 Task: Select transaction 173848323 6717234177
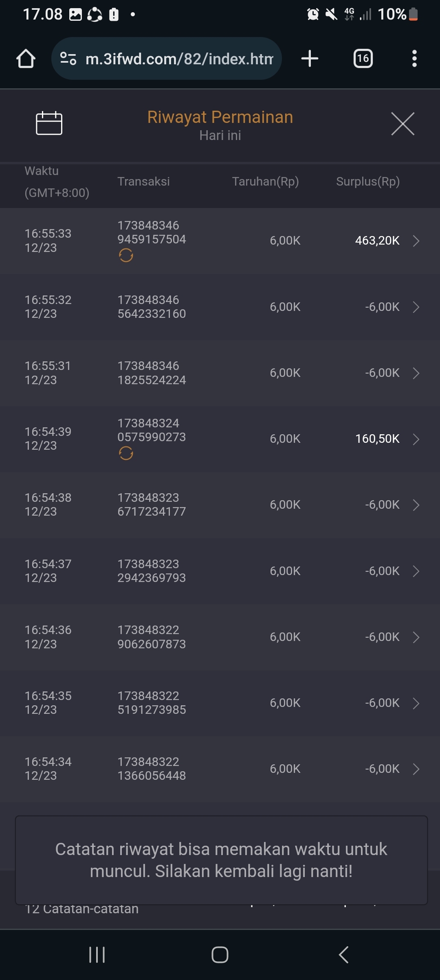pos(152,505)
